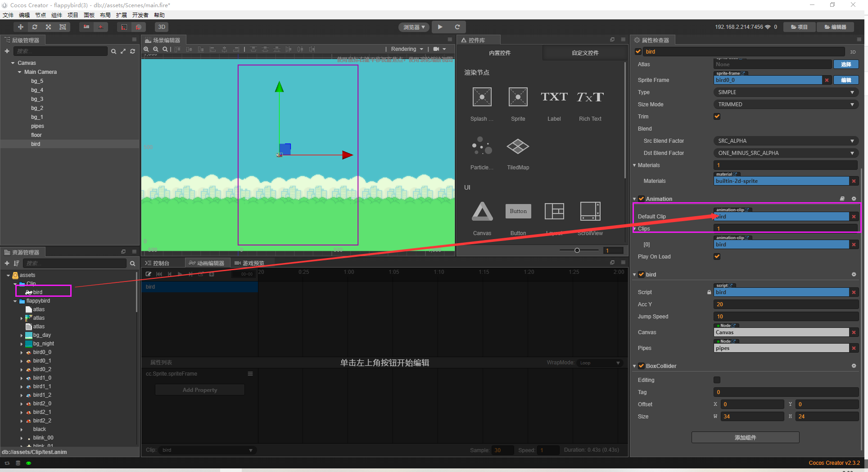Image resolution: width=868 pixels, height=472 pixels.
Task: Toggle the Trim checkbox
Action: coord(717,116)
